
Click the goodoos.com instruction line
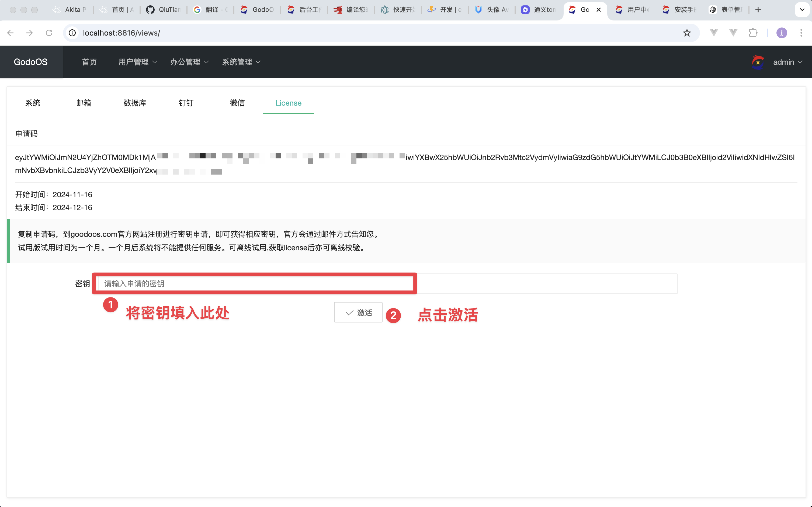tap(199, 234)
